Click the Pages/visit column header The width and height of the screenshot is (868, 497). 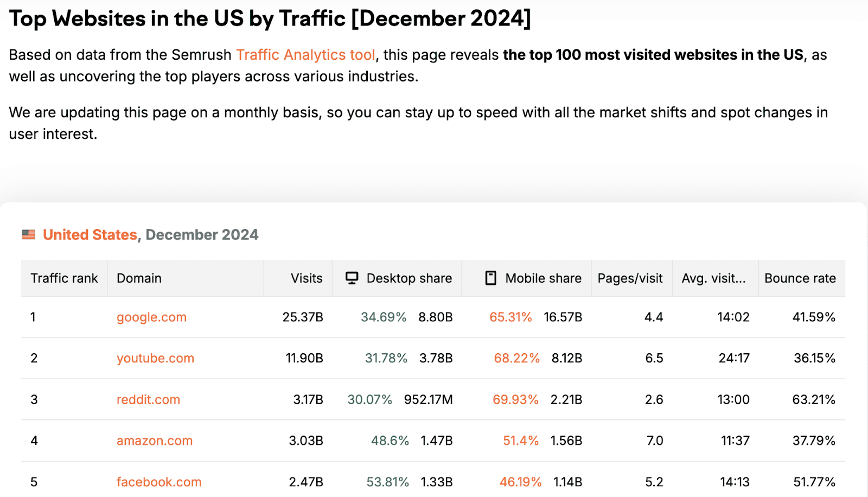pos(630,278)
